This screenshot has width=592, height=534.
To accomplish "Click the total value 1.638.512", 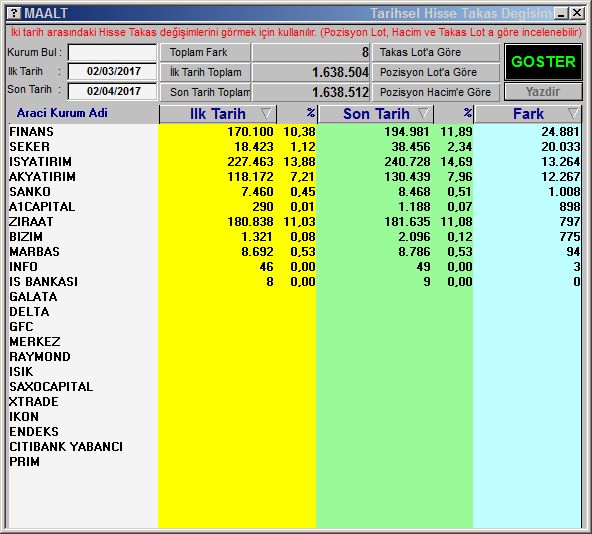I will click(x=340, y=93).
